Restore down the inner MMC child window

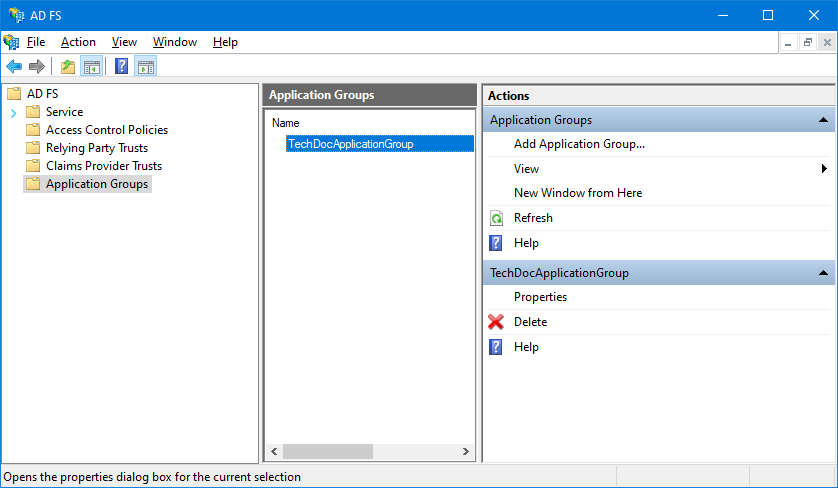808,42
